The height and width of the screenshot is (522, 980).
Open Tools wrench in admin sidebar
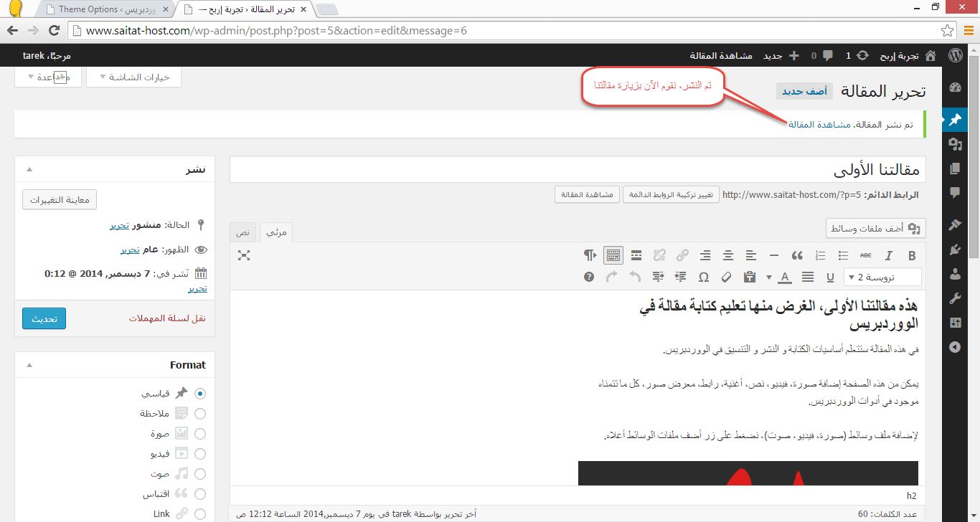(955, 298)
